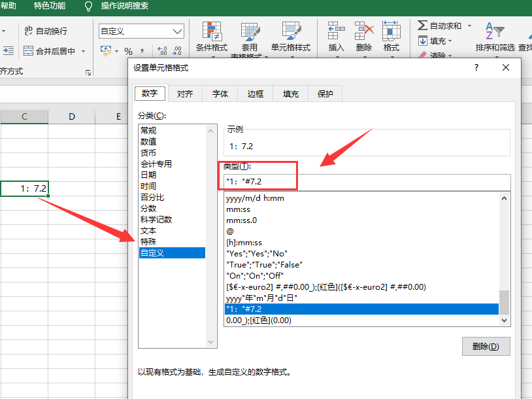Click the increase indent icon
The width and height of the screenshot is (532, 399).
[8, 51]
